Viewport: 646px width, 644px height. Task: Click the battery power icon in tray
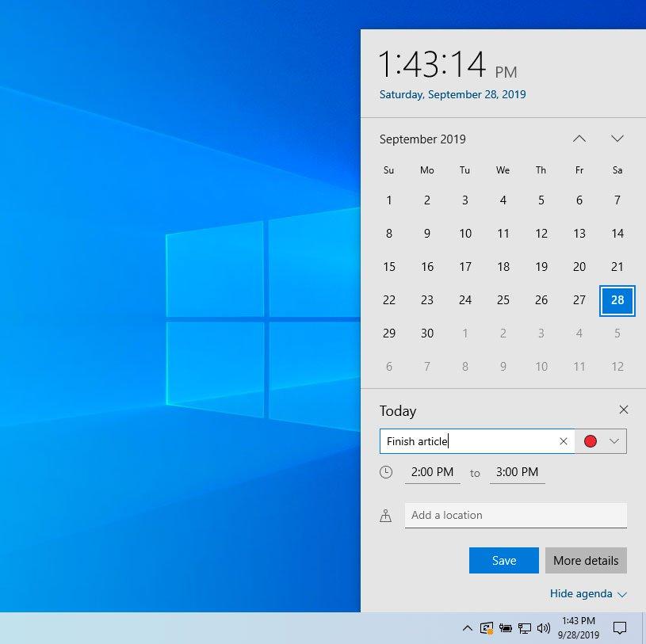click(505, 628)
